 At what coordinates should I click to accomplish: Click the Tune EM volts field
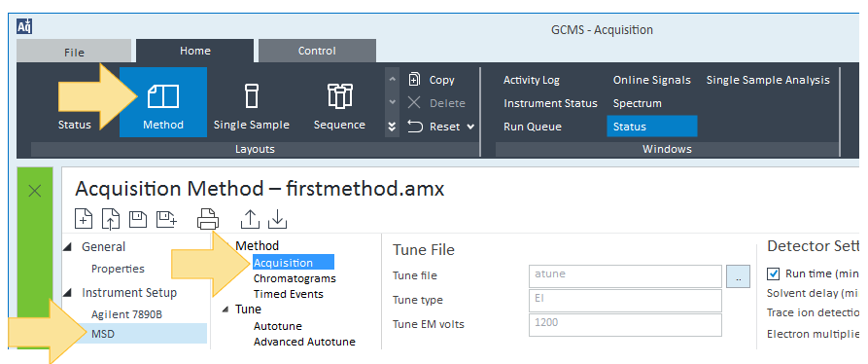pos(626,325)
